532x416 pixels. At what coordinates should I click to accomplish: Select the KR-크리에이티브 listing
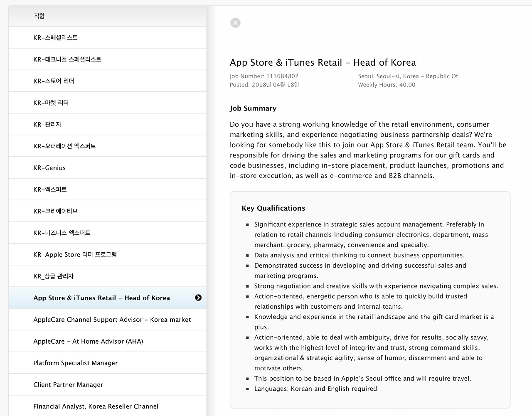click(x=56, y=211)
